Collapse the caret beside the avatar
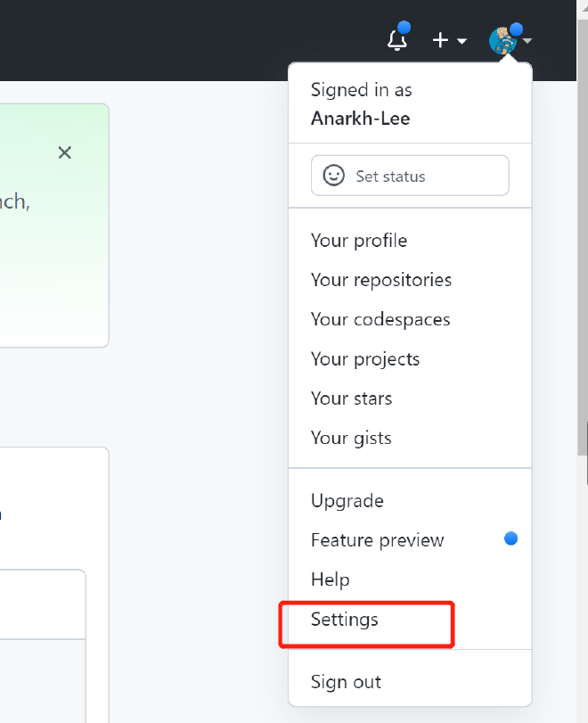 click(x=527, y=41)
